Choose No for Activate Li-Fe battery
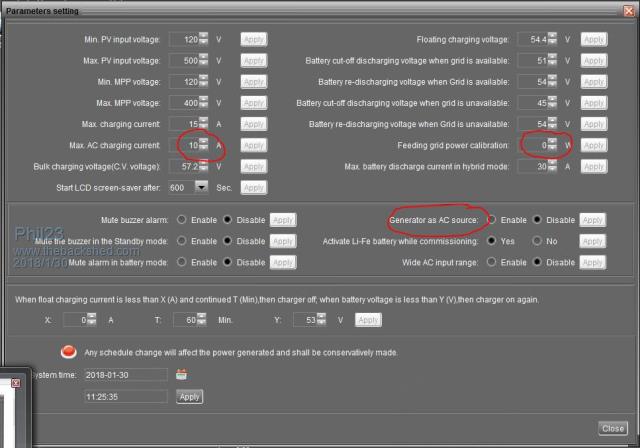Viewport: 640px width, 448px height. pos(538,241)
